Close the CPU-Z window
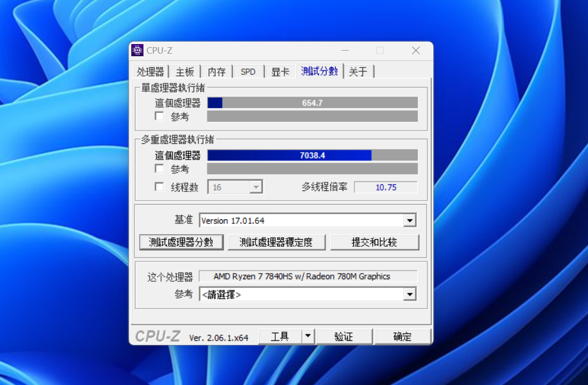Screen dimensions: 588x385 [416, 50]
